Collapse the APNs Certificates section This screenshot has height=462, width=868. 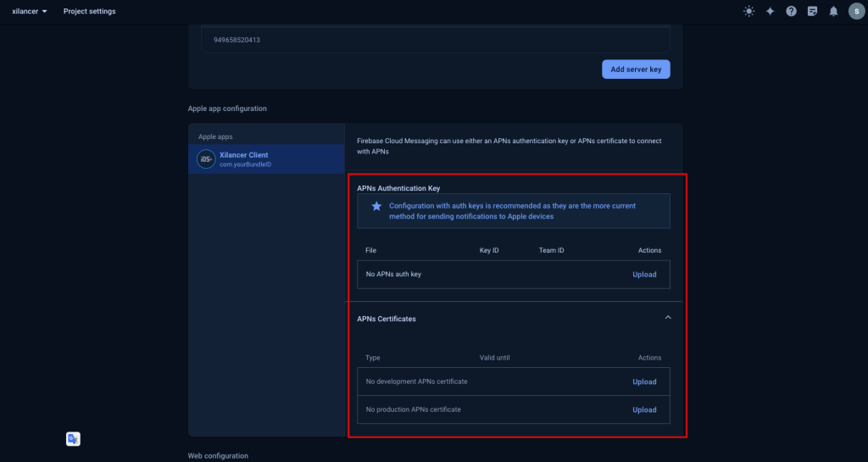pyautogui.click(x=668, y=318)
